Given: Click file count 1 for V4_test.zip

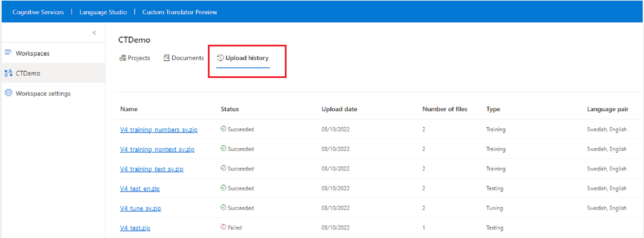Looking at the screenshot, I should tap(424, 227).
